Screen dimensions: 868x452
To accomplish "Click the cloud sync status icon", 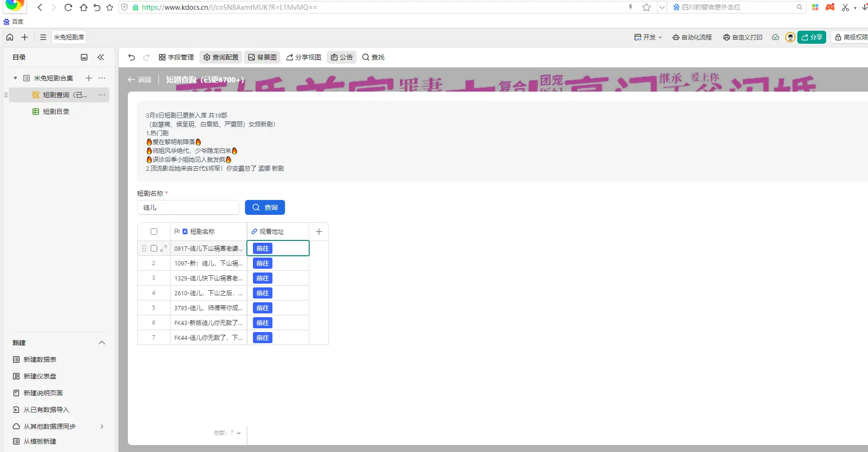I will coord(775,37).
